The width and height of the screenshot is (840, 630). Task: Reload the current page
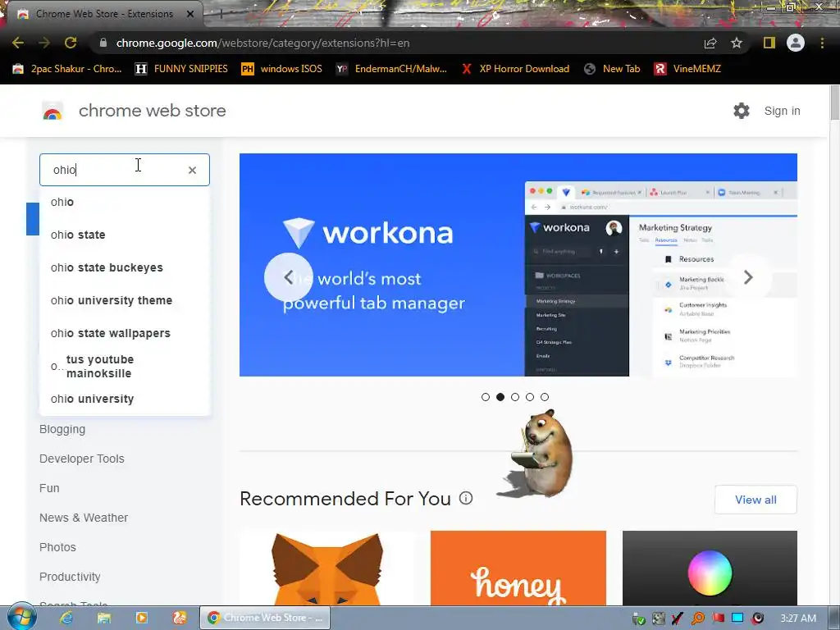pyautogui.click(x=71, y=43)
